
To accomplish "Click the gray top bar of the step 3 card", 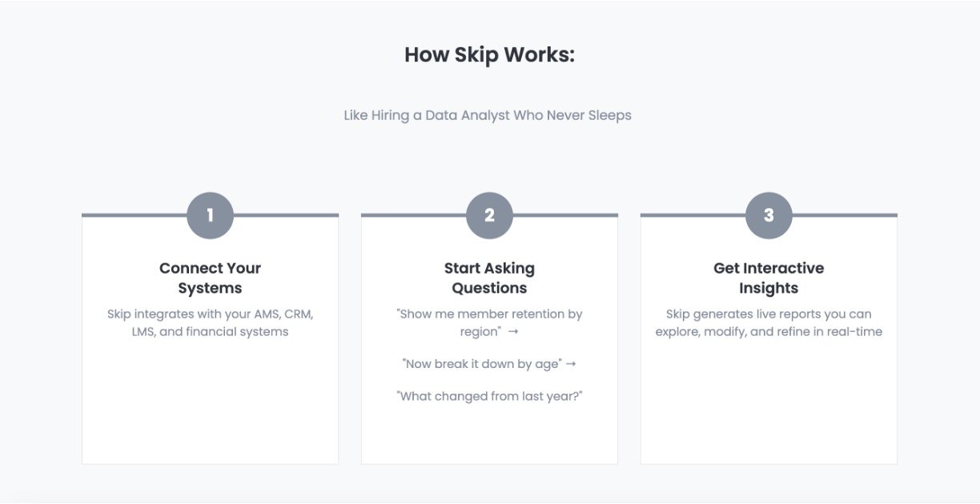I will click(849, 215).
